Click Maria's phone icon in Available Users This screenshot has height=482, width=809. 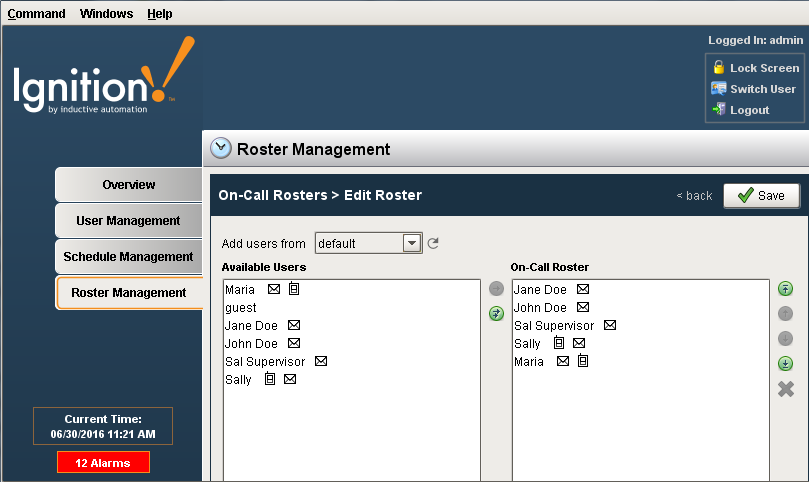click(294, 288)
